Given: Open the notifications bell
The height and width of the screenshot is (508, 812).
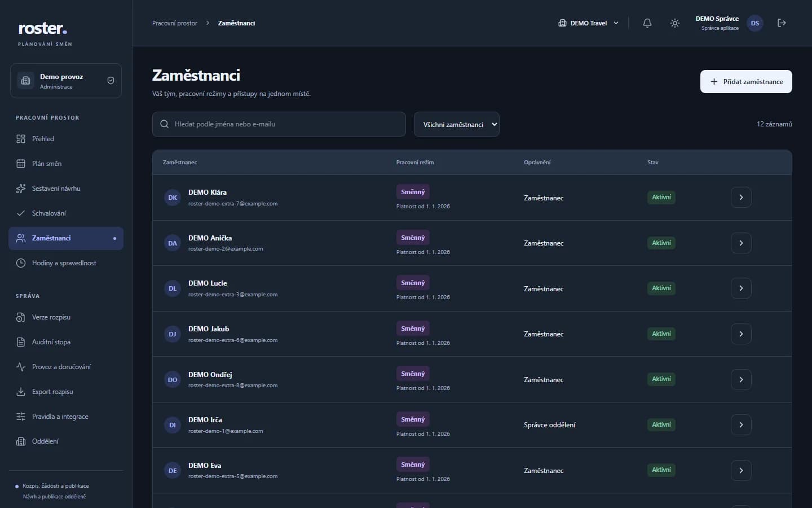Looking at the screenshot, I should pyautogui.click(x=647, y=23).
